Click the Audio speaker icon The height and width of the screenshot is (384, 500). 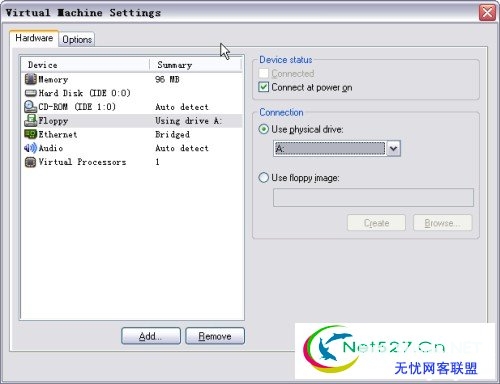[30, 148]
